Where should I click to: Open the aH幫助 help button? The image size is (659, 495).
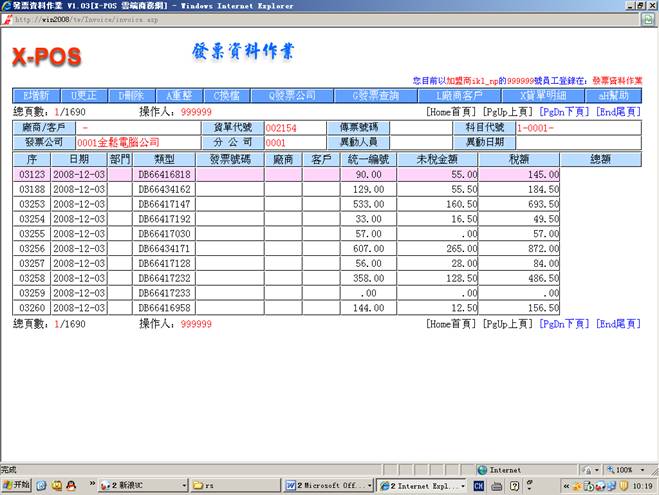coord(613,96)
